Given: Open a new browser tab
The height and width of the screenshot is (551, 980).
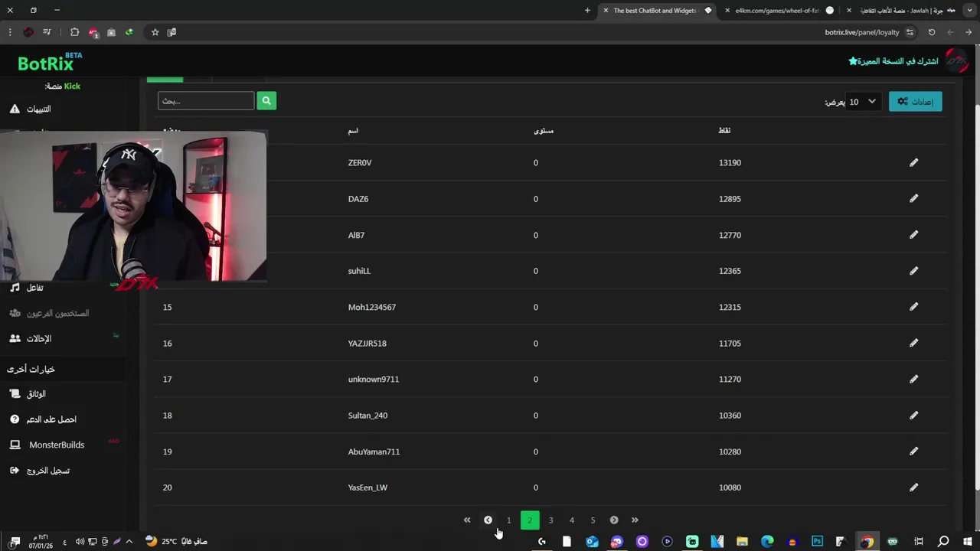Looking at the screenshot, I should click(x=587, y=11).
